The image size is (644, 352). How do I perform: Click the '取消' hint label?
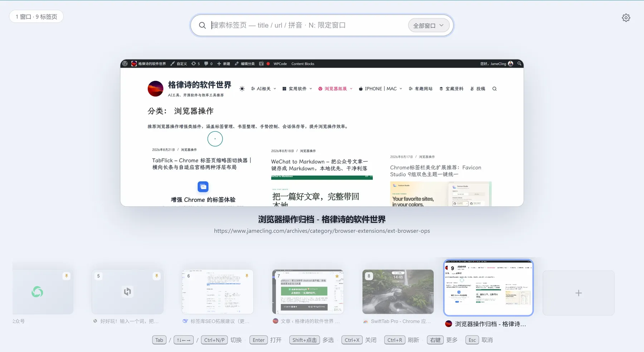click(487, 340)
